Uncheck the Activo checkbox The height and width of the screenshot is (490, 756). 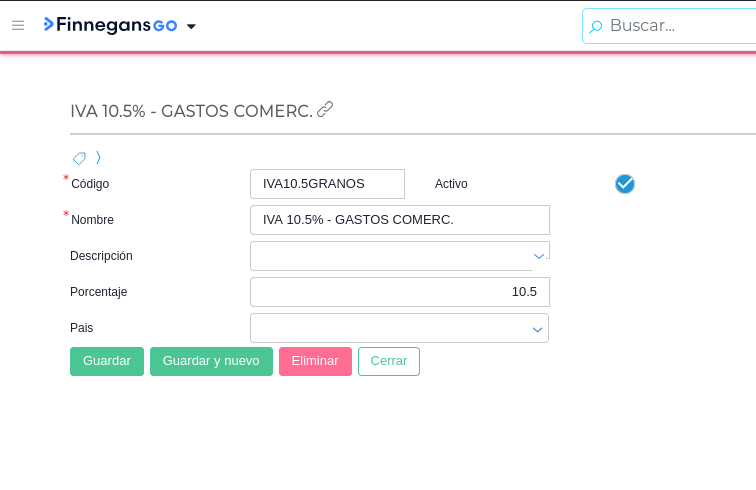coord(625,184)
